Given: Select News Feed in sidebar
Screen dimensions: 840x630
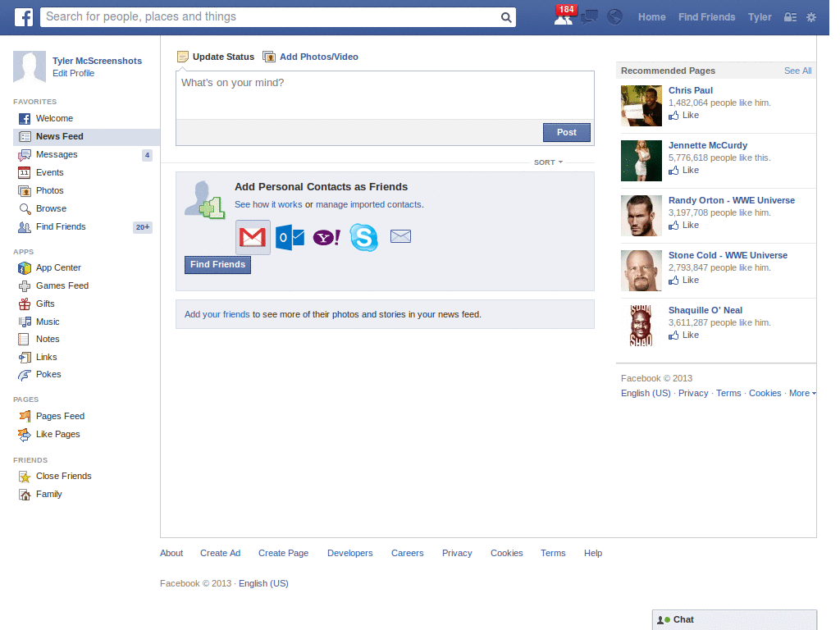Looking at the screenshot, I should [x=86, y=137].
